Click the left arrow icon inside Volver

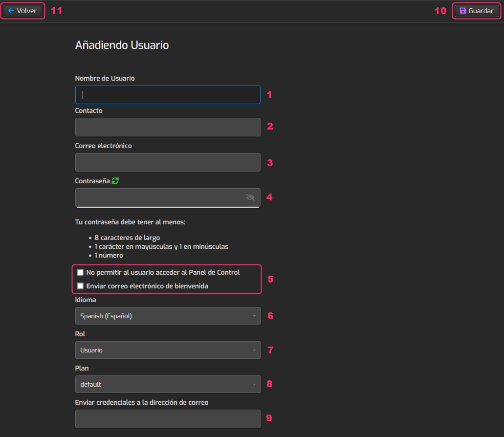point(11,11)
